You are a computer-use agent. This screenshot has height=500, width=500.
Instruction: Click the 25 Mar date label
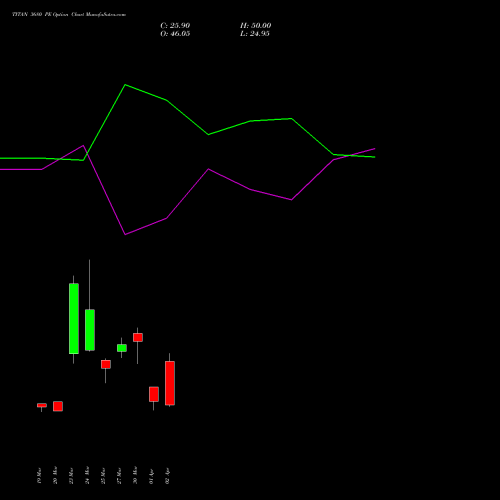point(103,475)
